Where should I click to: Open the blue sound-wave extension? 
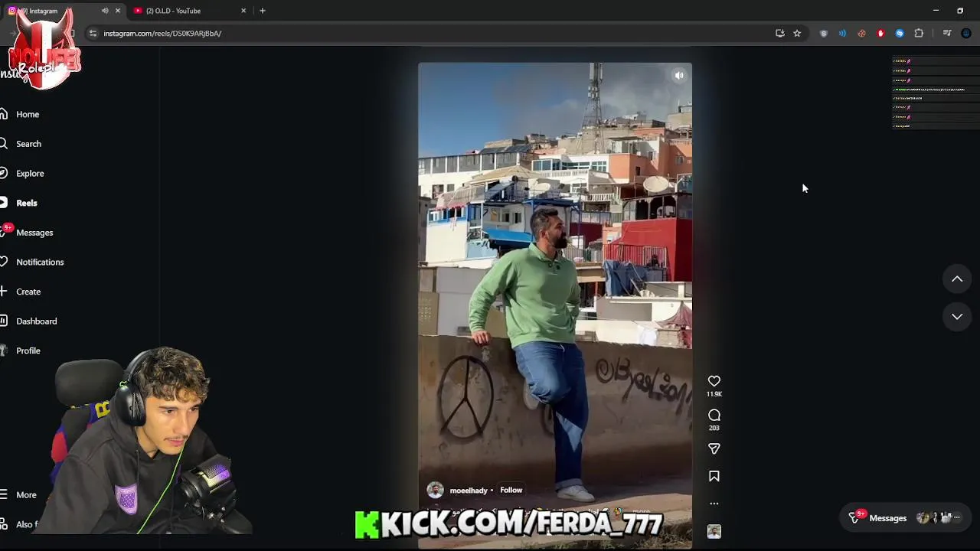point(842,34)
